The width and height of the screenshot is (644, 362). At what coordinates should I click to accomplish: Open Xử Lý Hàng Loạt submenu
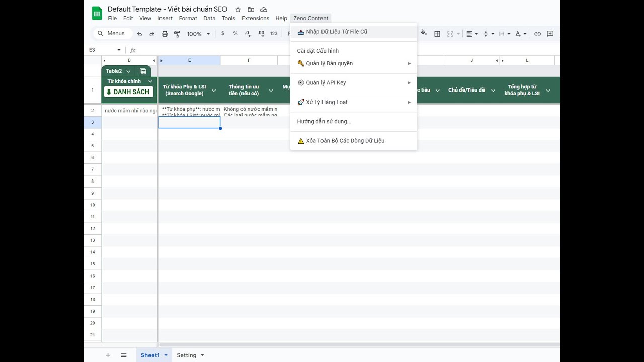pos(354,102)
